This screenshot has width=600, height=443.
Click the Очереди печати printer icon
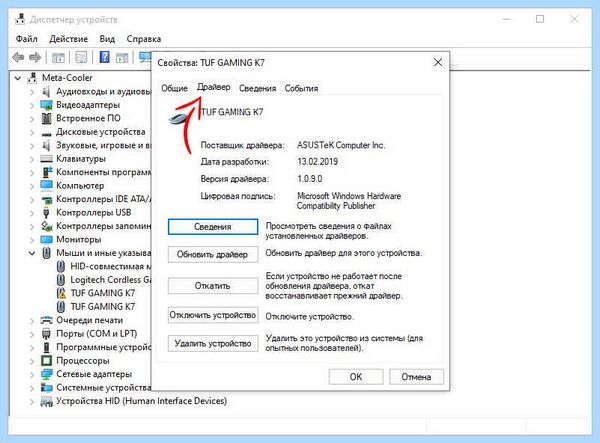coord(46,320)
